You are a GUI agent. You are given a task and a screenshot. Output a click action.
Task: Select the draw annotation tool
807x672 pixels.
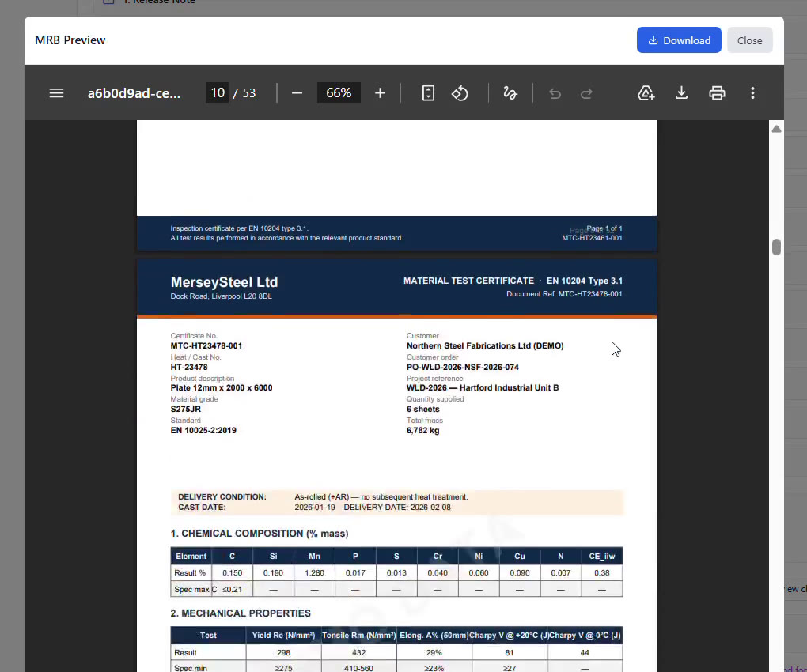pos(510,93)
